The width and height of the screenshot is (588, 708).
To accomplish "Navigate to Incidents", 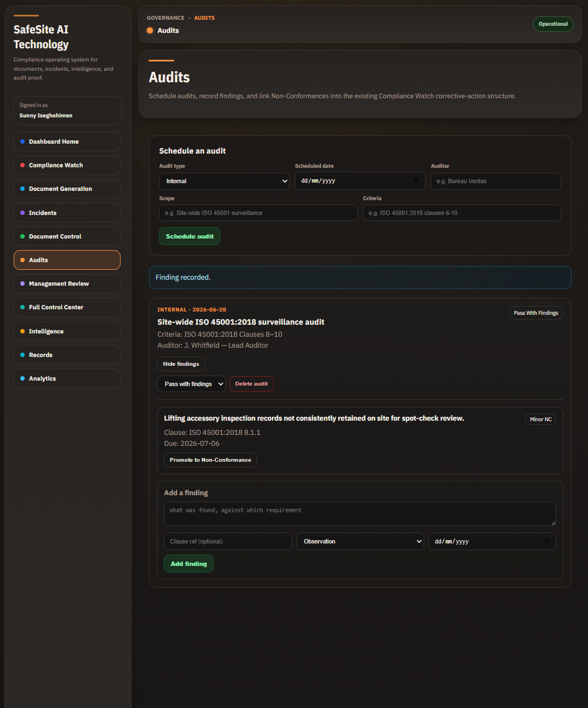I will [67, 213].
